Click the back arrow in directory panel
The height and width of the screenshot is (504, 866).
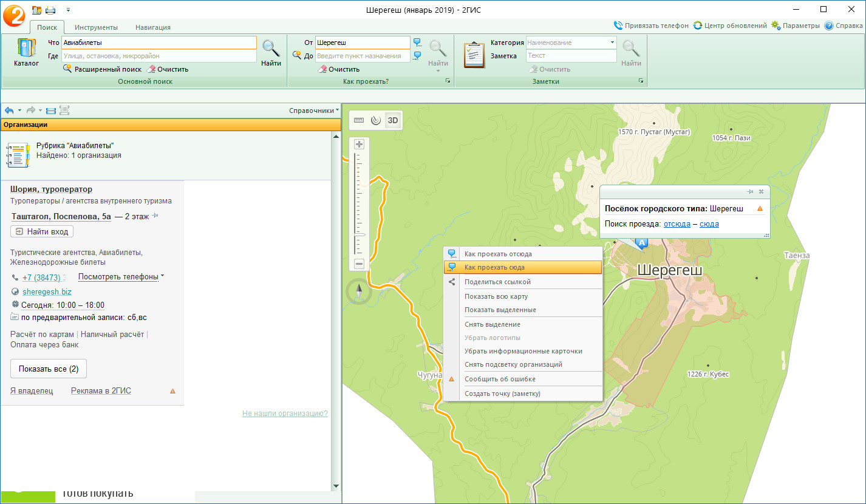(9, 111)
